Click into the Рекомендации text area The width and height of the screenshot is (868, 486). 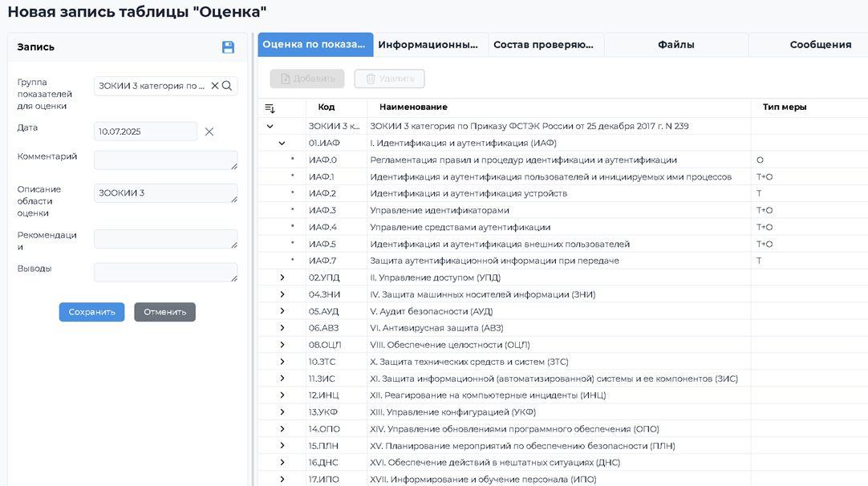pos(166,239)
